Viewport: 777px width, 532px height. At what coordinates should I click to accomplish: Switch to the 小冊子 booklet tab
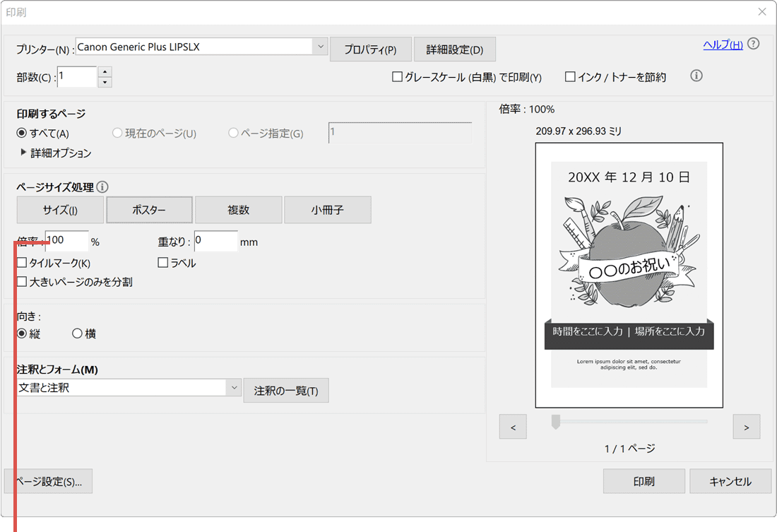[x=327, y=210]
